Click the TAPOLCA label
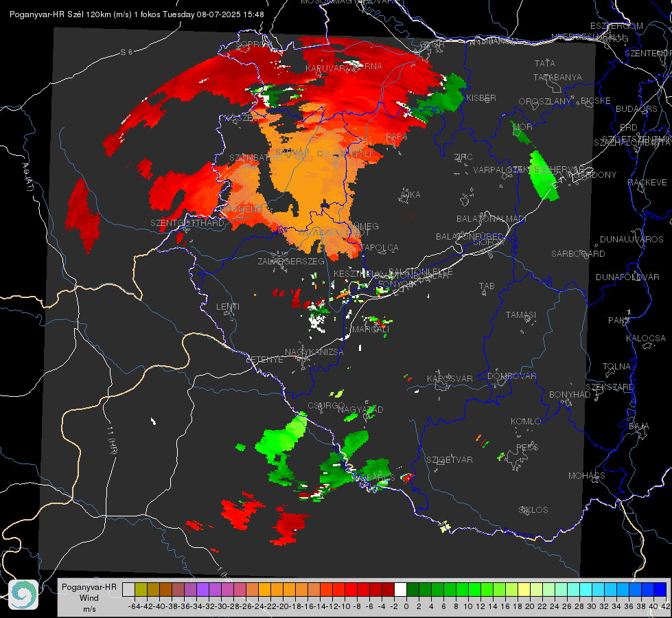Viewport: 672px width, 618px height. pos(380,248)
